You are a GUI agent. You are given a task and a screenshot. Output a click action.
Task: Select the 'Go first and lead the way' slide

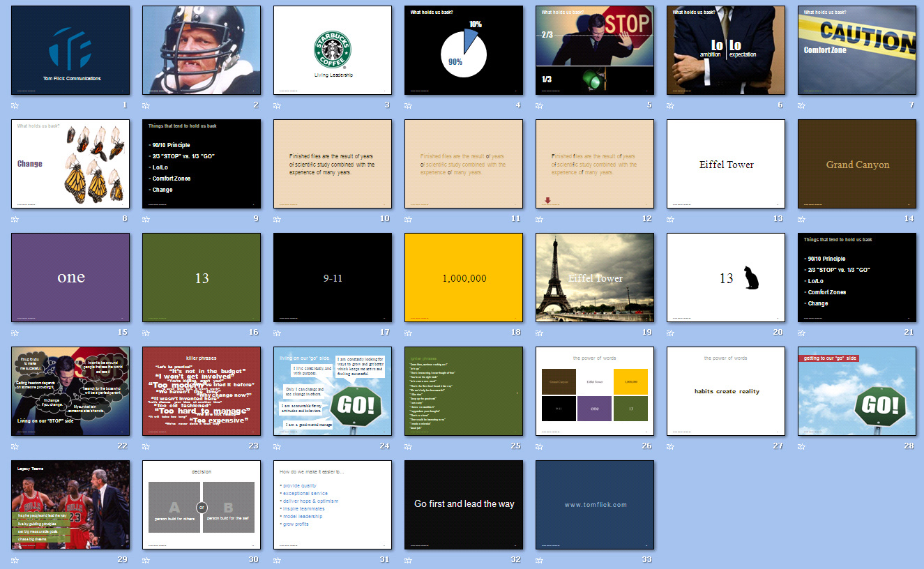(x=464, y=505)
